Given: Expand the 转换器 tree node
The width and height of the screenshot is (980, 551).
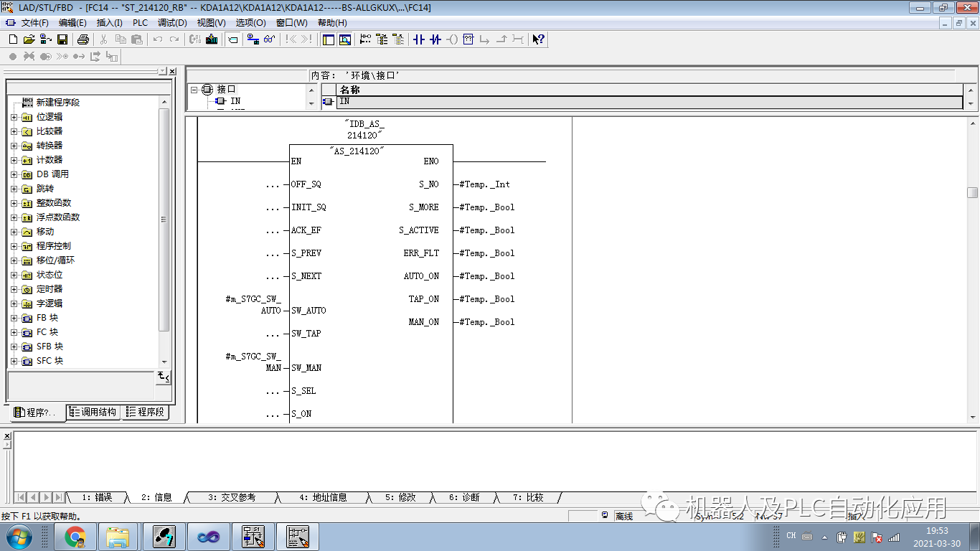Looking at the screenshot, I should coord(14,146).
